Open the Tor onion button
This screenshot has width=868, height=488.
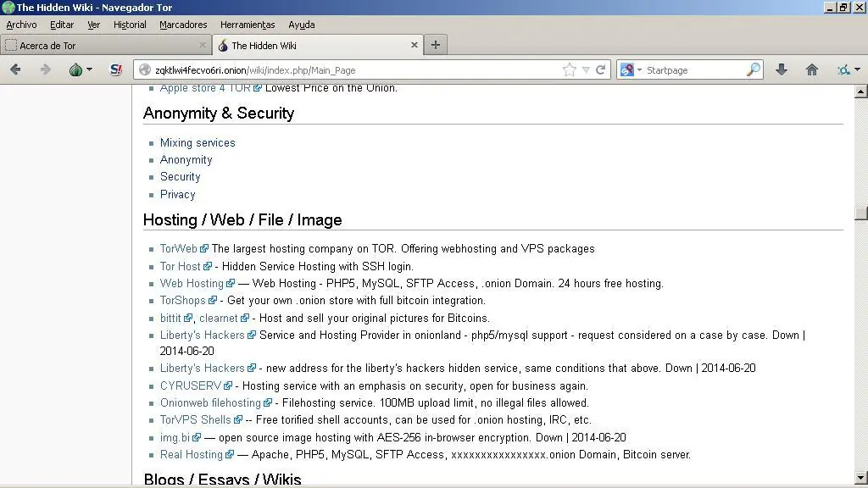click(75, 69)
